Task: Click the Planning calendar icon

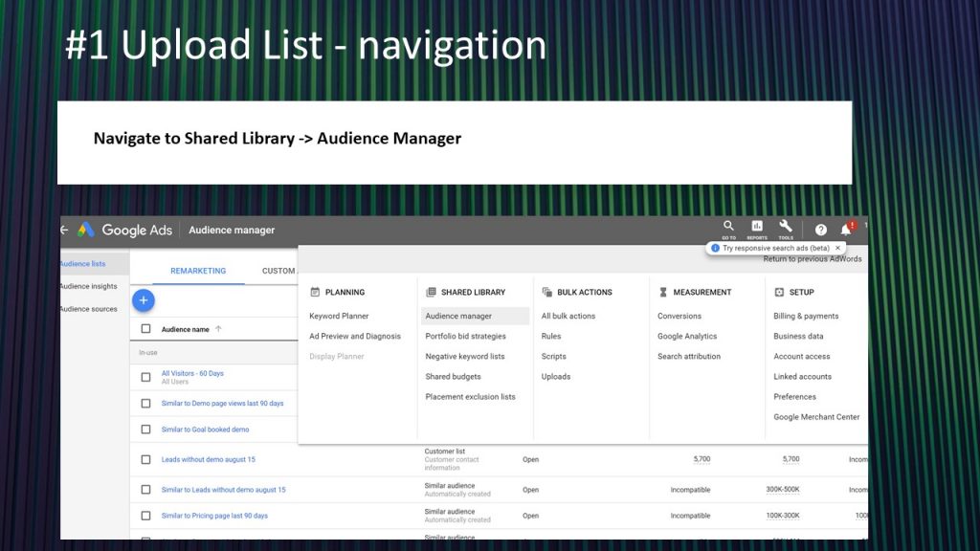Action: click(x=315, y=292)
